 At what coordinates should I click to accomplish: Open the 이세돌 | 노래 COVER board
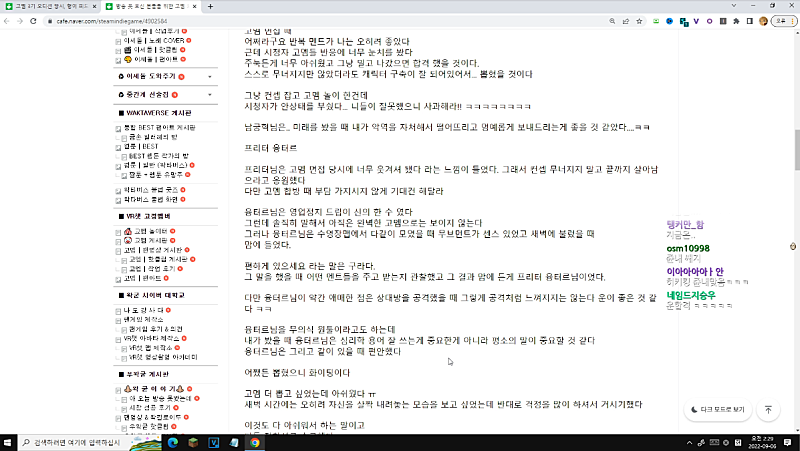click(x=154, y=40)
